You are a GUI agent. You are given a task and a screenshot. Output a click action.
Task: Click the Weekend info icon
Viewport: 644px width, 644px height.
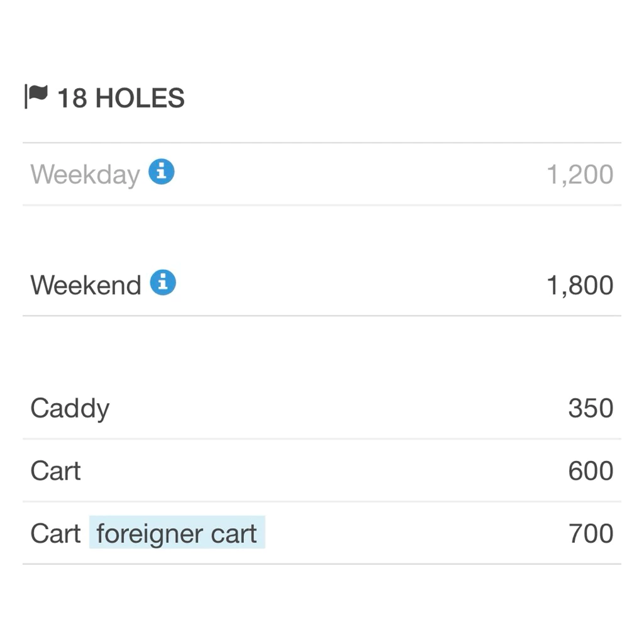[163, 282]
